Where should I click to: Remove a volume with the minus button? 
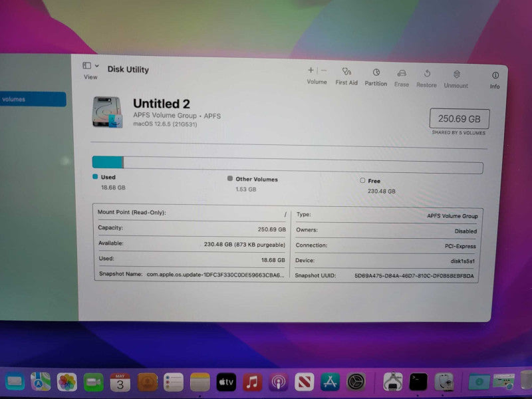[324, 70]
